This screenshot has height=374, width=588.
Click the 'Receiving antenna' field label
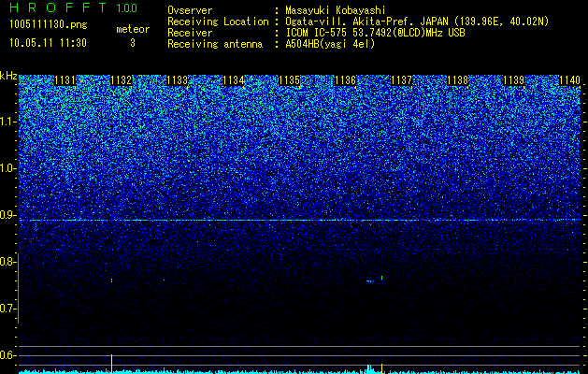tap(215, 44)
